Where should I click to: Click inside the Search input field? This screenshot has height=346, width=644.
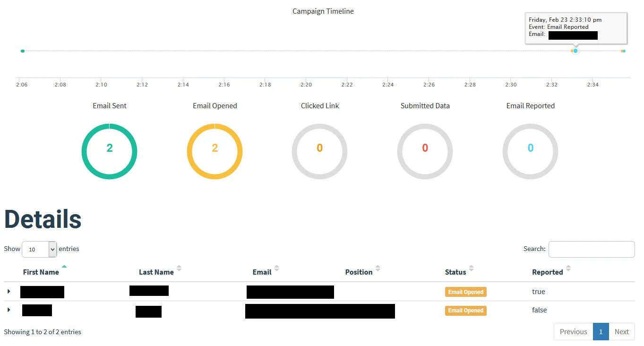click(x=592, y=249)
